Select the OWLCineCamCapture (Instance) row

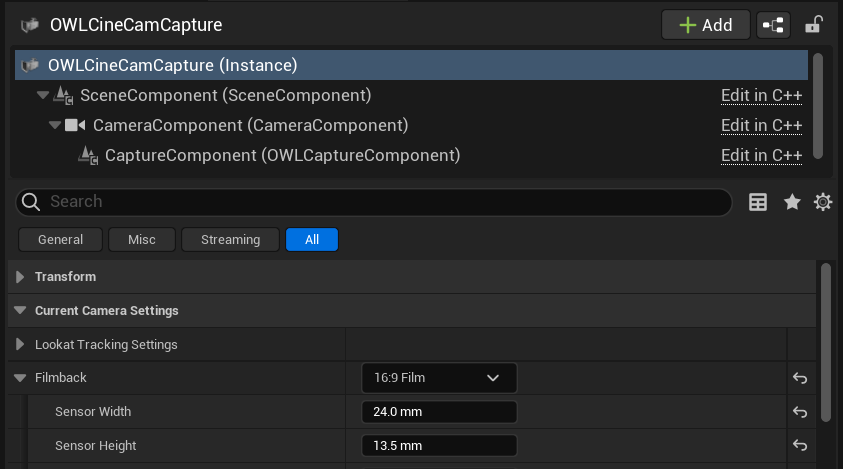[x=411, y=65]
